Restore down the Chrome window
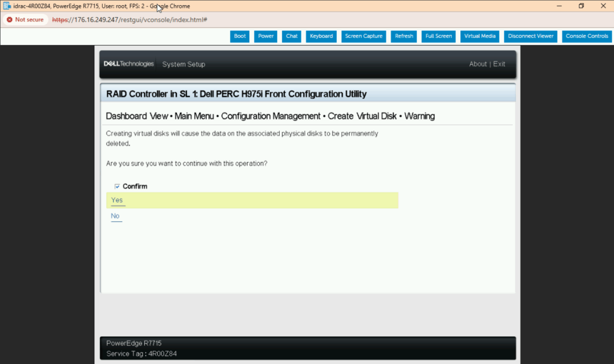This screenshot has height=364, width=614. click(x=581, y=6)
